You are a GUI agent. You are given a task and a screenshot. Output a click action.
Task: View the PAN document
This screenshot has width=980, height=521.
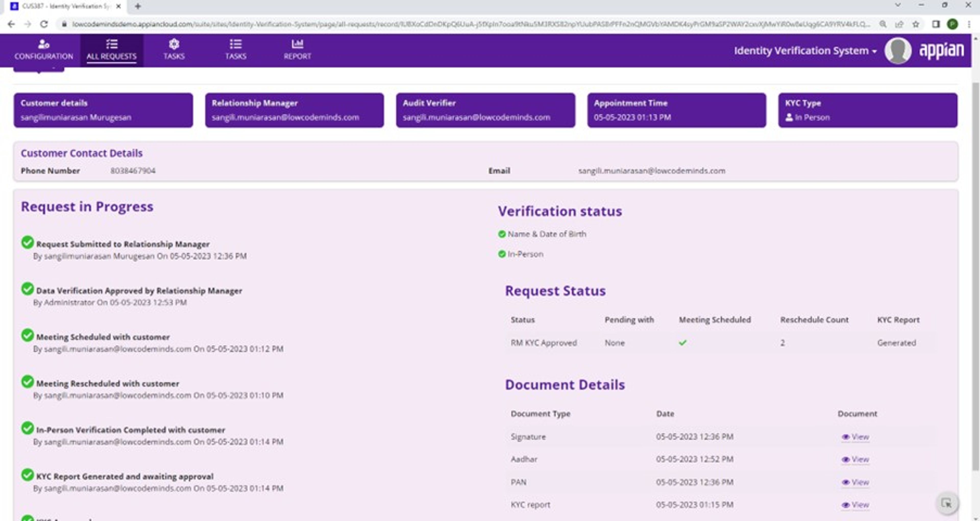tap(855, 482)
